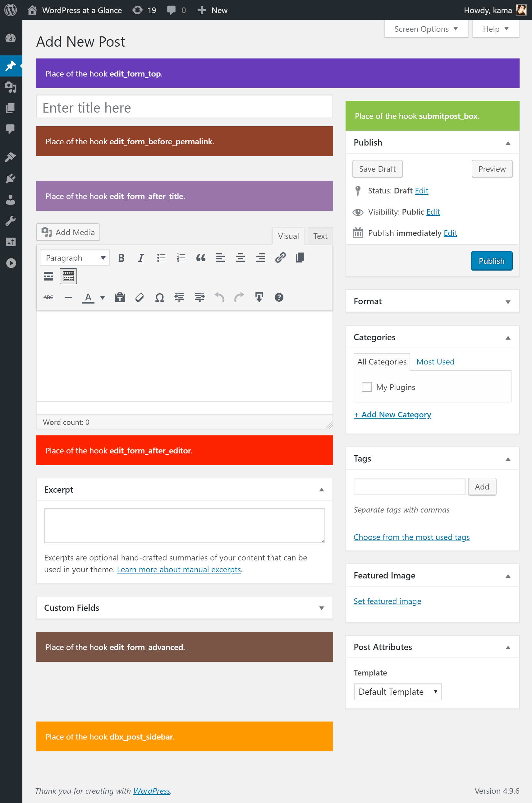Open the Paragraph format dropdown
Image resolution: width=532 pixels, height=803 pixels.
click(x=75, y=258)
